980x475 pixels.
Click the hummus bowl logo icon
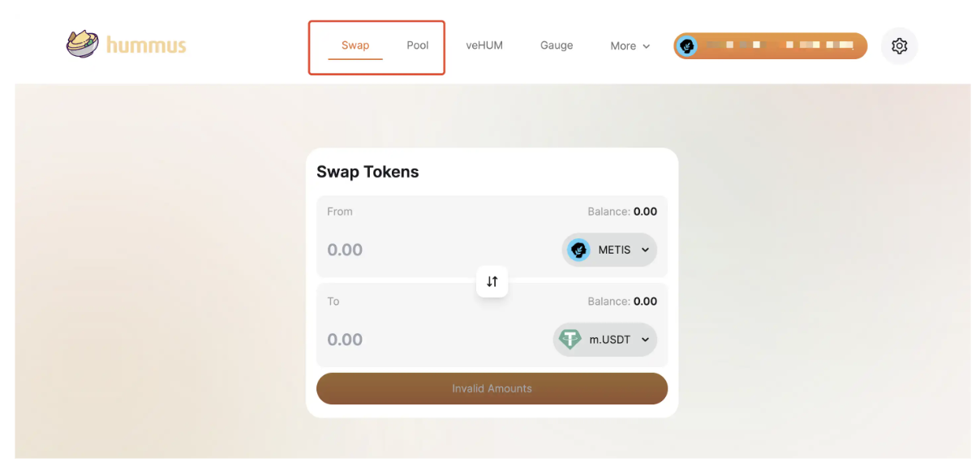click(x=82, y=44)
